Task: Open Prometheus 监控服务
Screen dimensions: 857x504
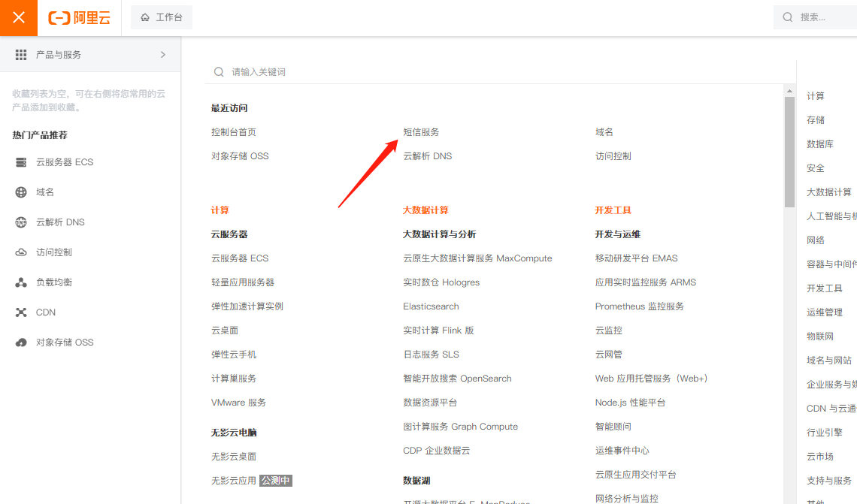Action: pos(640,306)
